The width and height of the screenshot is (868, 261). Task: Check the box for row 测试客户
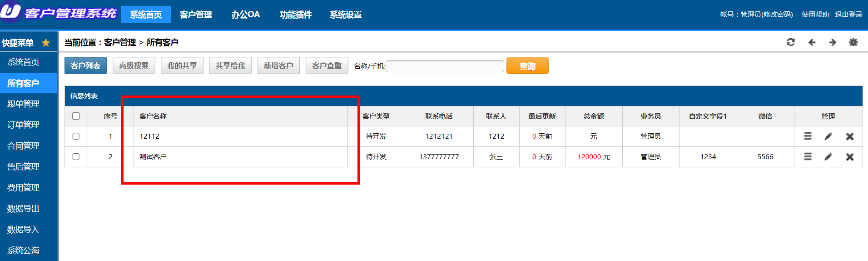[76, 156]
